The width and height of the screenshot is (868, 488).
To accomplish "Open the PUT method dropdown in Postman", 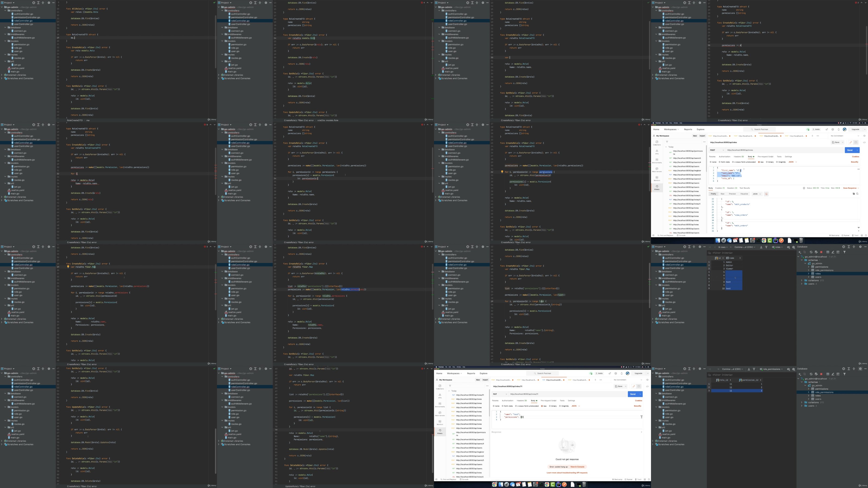I will [500, 394].
